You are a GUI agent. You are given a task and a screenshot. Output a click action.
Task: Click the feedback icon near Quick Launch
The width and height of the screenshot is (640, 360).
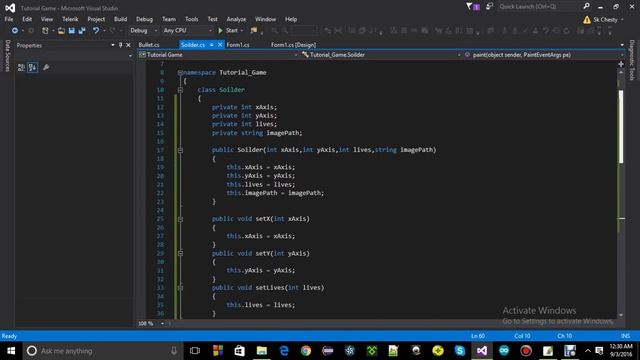click(489, 7)
